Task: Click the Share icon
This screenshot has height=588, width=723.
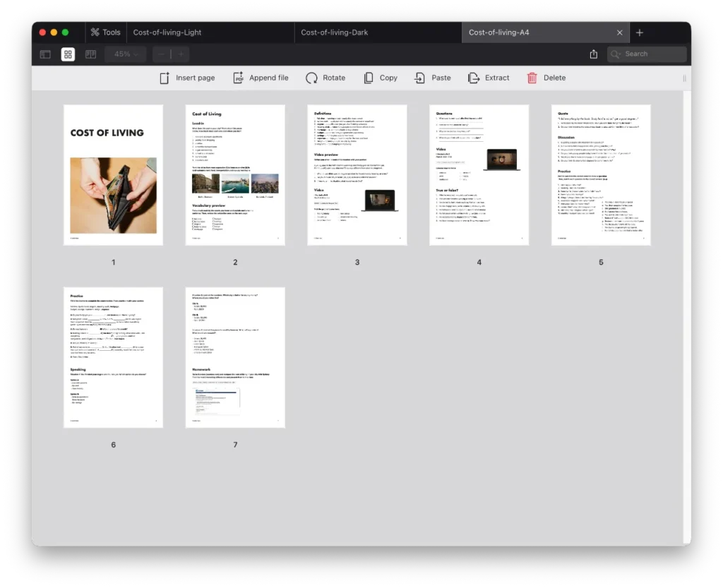Action: click(x=593, y=54)
